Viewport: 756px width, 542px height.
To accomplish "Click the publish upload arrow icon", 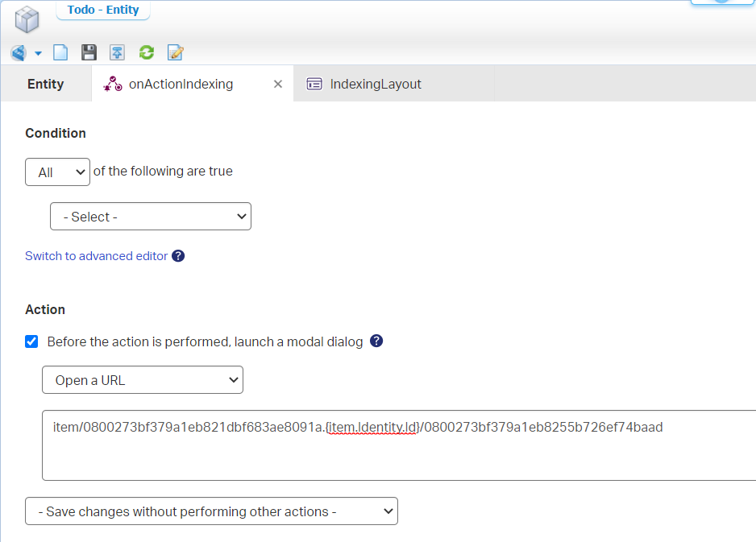I will click(118, 53).
